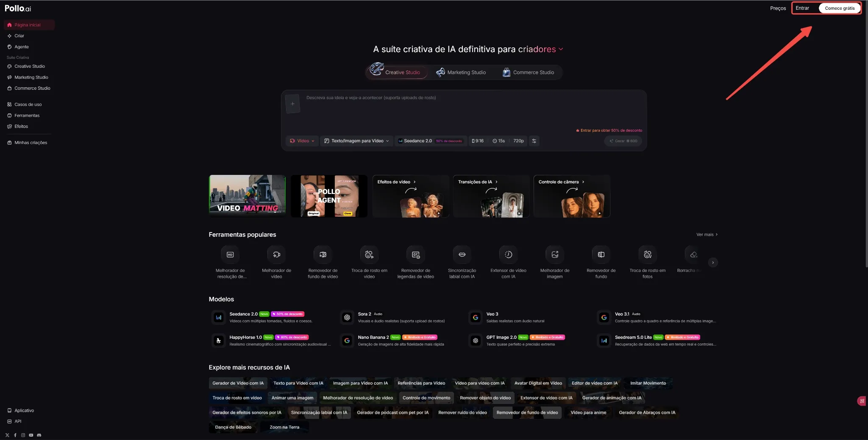Open the Pollo Agent banner thumbnail
The image size is (868, 440).
click(329, 196)
